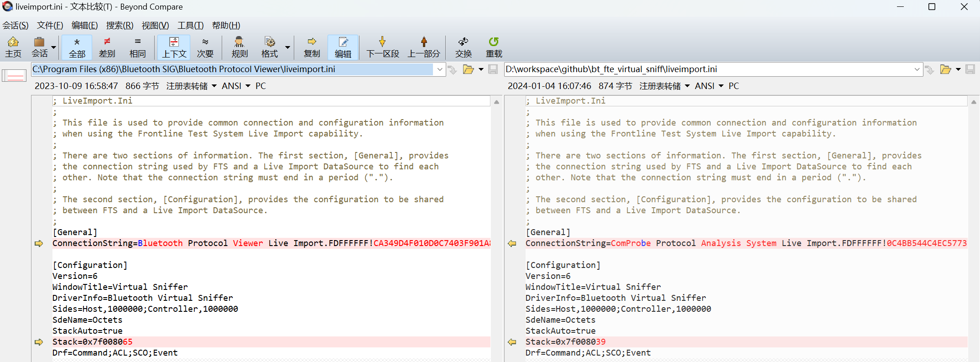Click the 复制 (Copy) toolbar icon
The height and width of the screenshot is (362, 980).
[312, 47]
